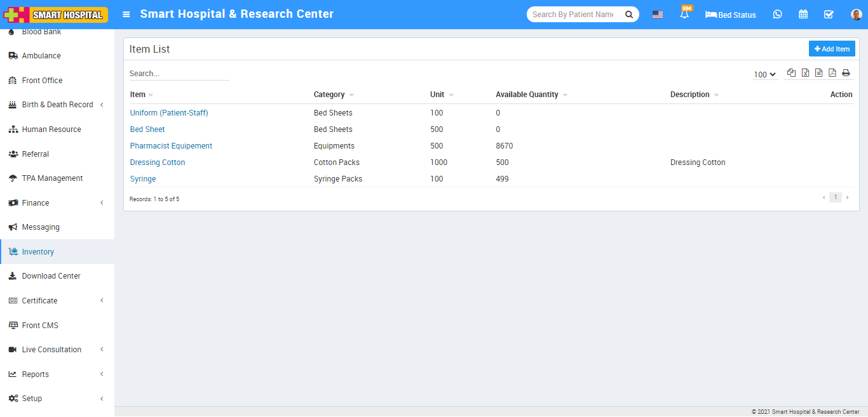The width and height of the screenshot is (868, 417).
Task: Click the item list Search field
Action: pyautogui.click(x=179, y=74)
